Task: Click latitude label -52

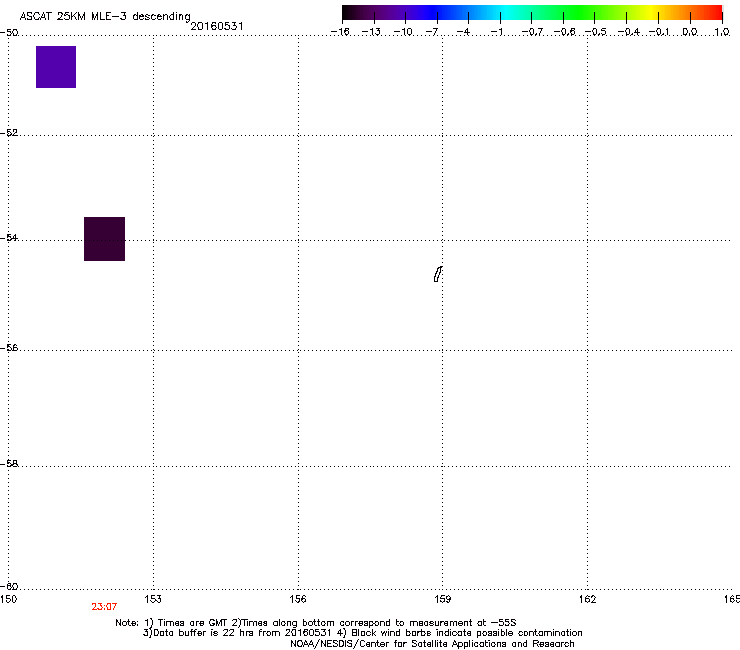Action: [x=9, y=133]
